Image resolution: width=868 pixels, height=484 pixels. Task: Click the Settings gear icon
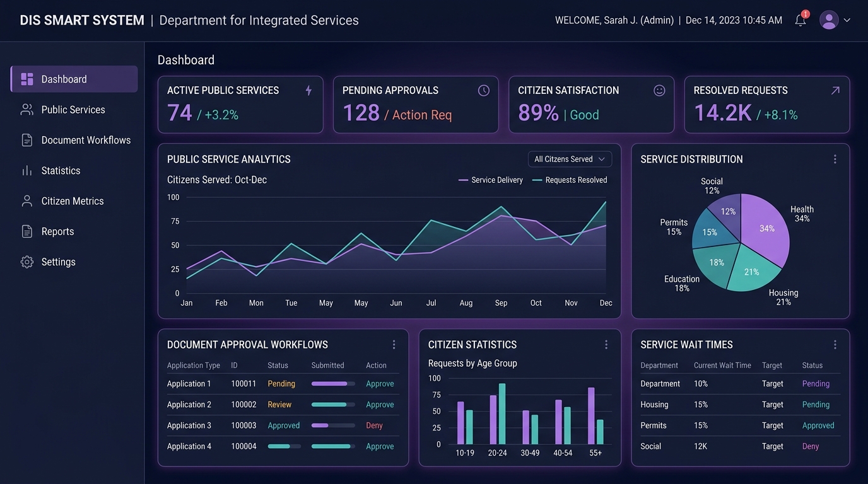[27, 262]
